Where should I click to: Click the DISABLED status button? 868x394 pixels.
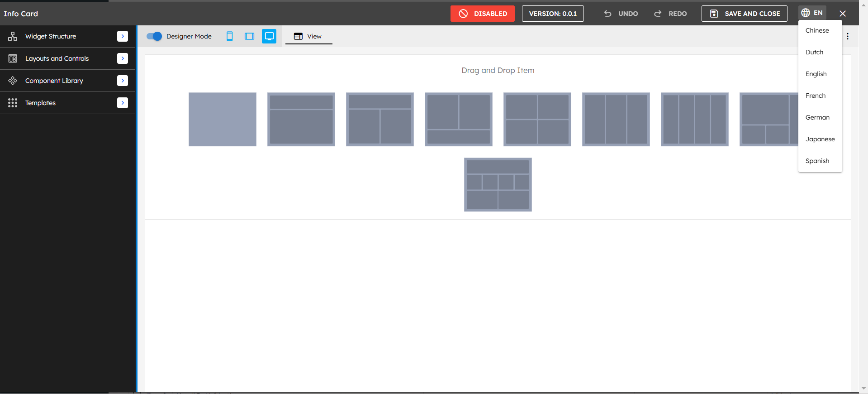tap(483, 14)
